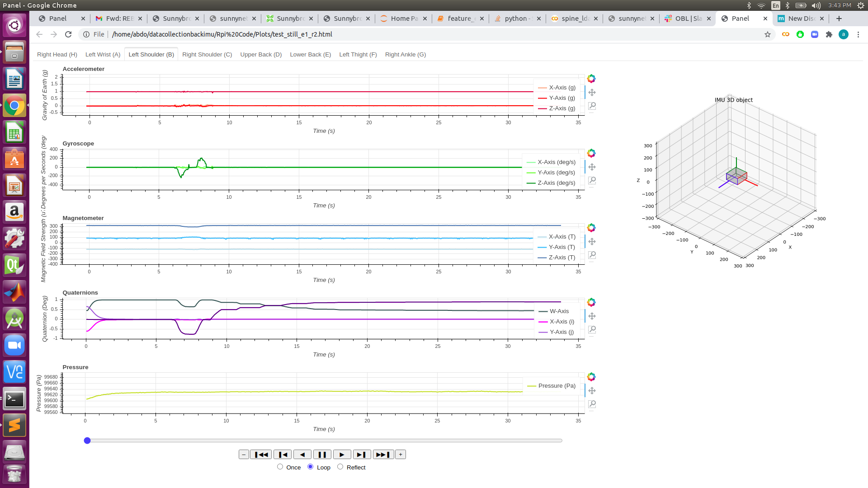Select Pan tool next to Quaternions plot

pos(592,316)
